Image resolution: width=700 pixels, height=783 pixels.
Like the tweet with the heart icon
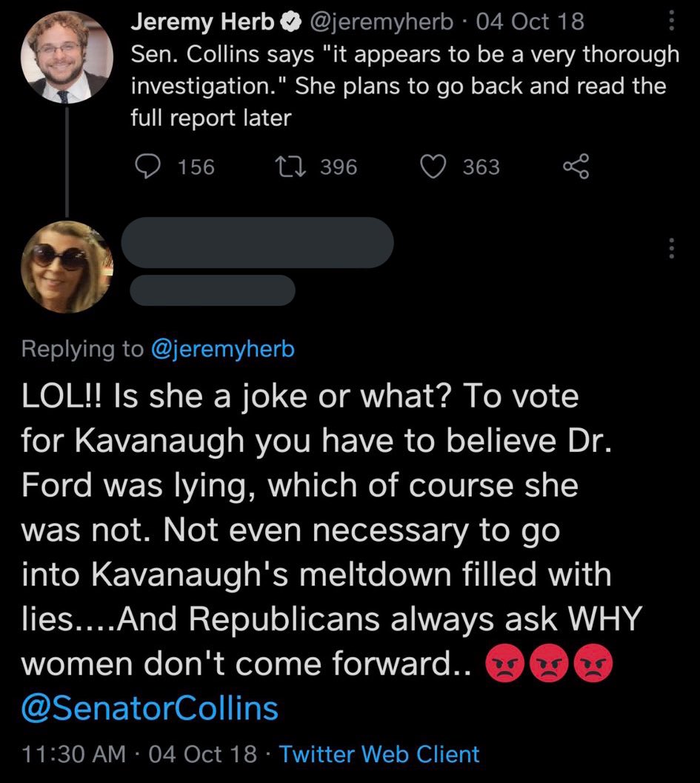431,167
